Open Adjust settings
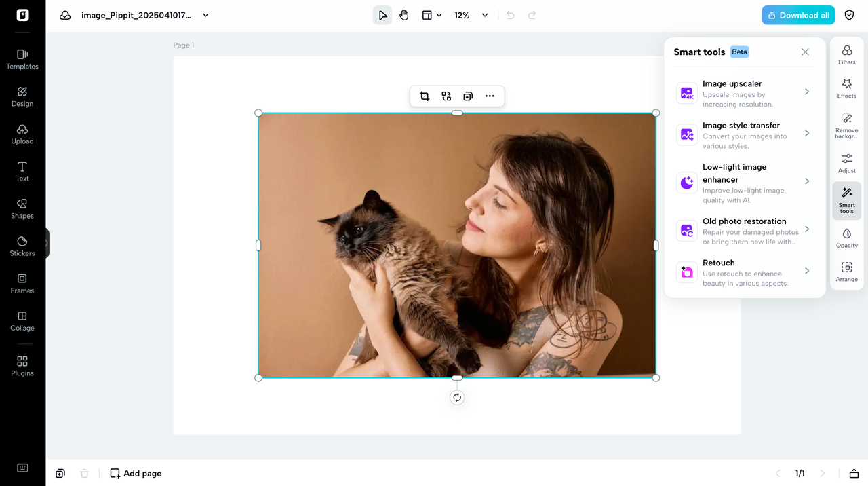The width and height of the screenshot is (868, 486). coord(847,164)
